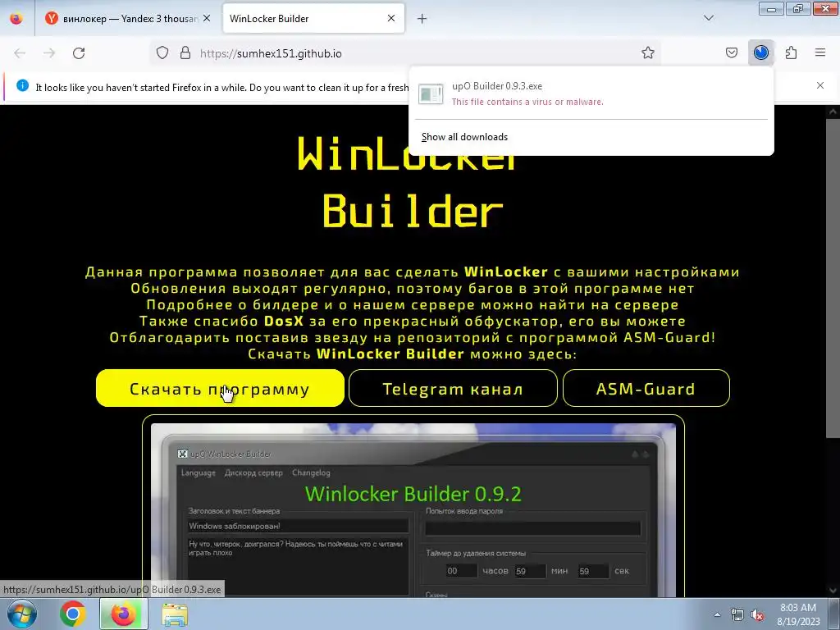Open the extensions puzzle icon
Viewport: 840px width, 630px height.
pos(791,53)
